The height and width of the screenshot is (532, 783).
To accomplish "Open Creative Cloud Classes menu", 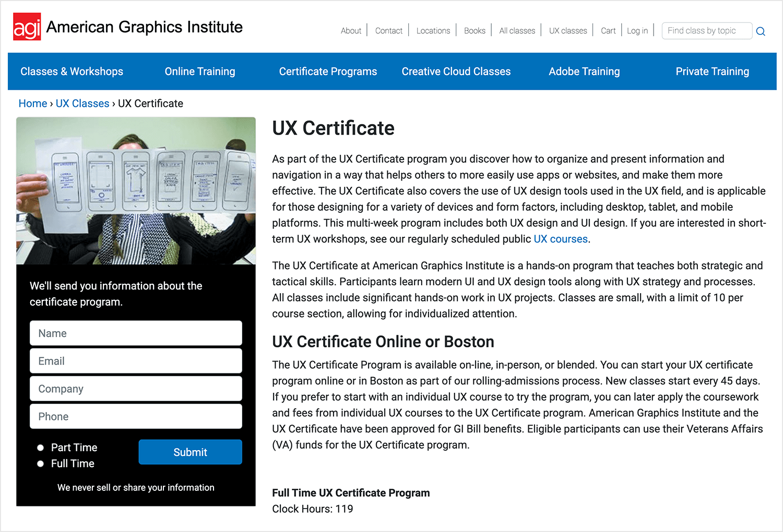I will coord(456,71).
